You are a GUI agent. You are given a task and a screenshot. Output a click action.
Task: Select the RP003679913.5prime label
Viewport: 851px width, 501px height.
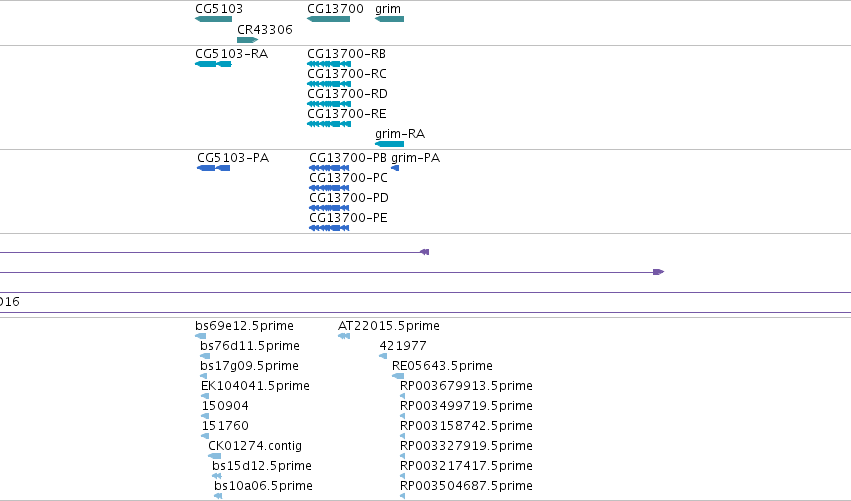click(466, 386)
